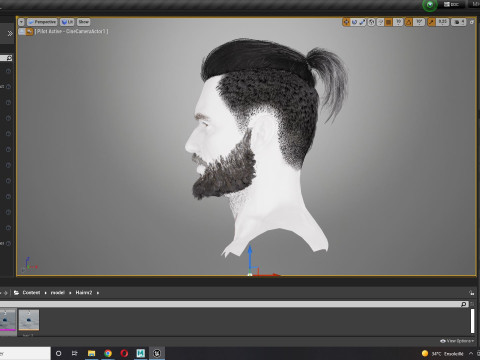Open the teal M application on taskbar
Image resolution: width=480 pixels, height=360 pixels.
141,353
